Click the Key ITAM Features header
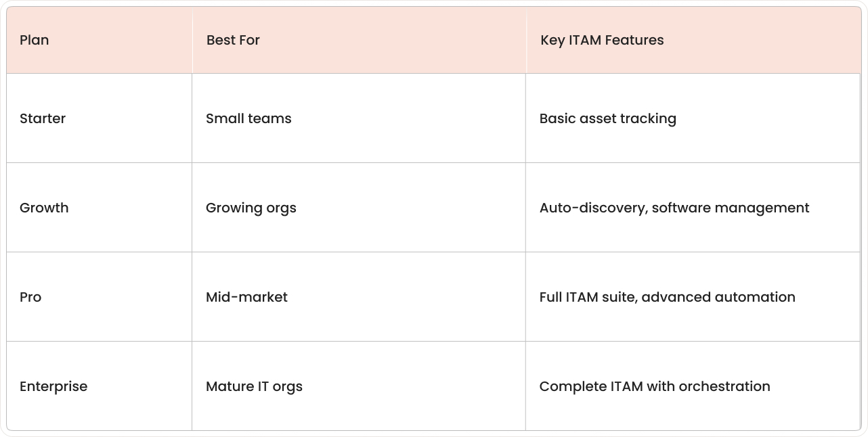 [x=693, y=40]
